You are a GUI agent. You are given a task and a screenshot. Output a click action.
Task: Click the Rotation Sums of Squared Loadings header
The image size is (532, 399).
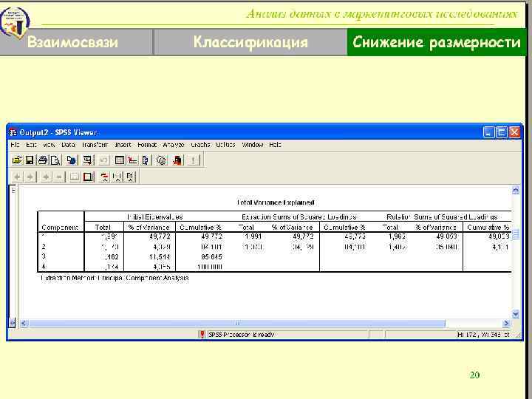tap(442, 216)
